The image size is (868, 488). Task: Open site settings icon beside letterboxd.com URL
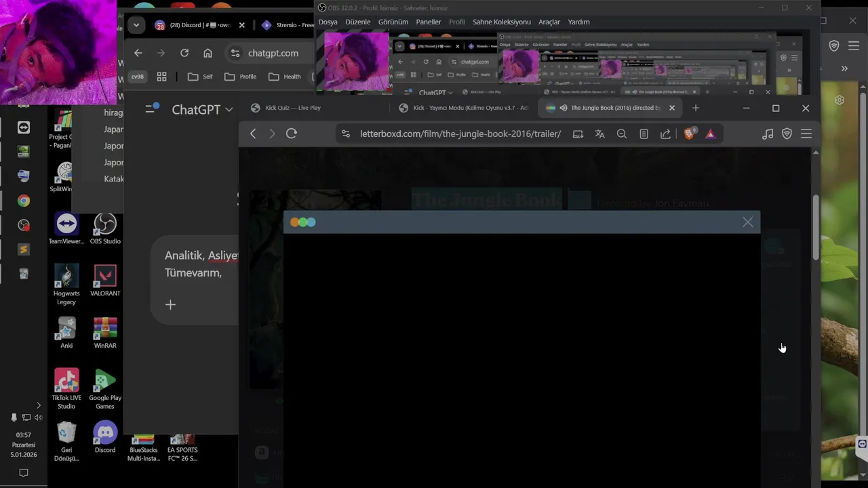click(346, 134)
